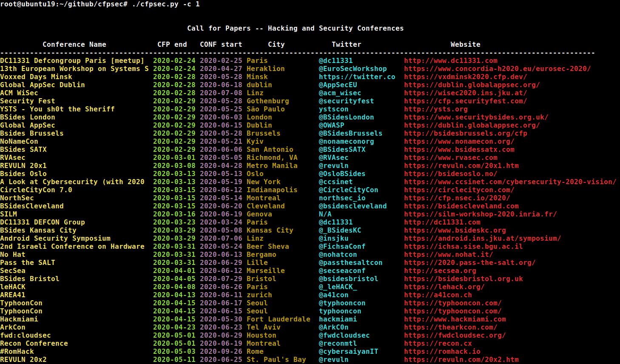Viewport: 620px width, 364px height.
Task: Click the CONF start column header
Action: [221, 44]
